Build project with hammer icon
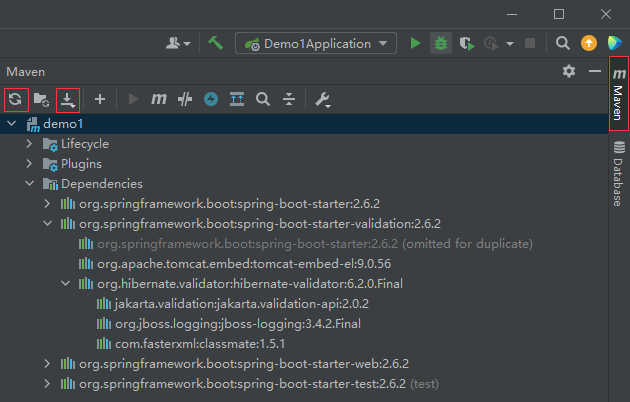This screenshot has height=402, width=630. click(215, 43)
